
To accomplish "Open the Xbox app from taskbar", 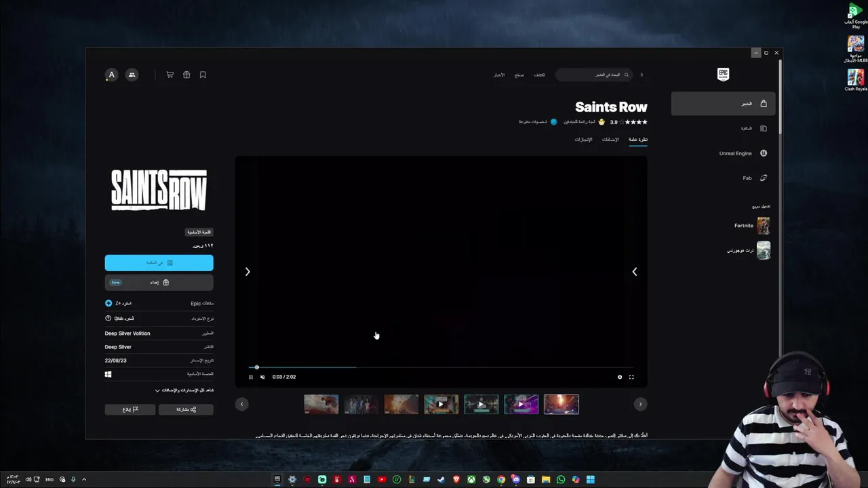I will pos(471,480).
